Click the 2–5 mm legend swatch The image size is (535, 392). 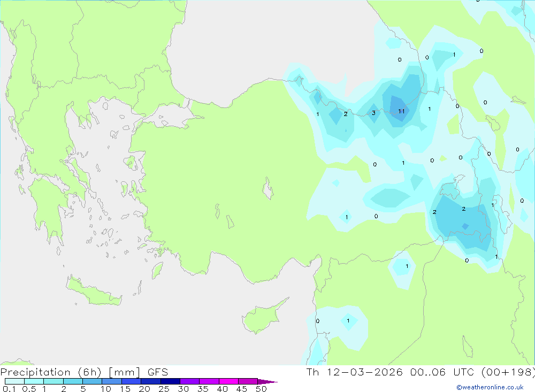73,381
